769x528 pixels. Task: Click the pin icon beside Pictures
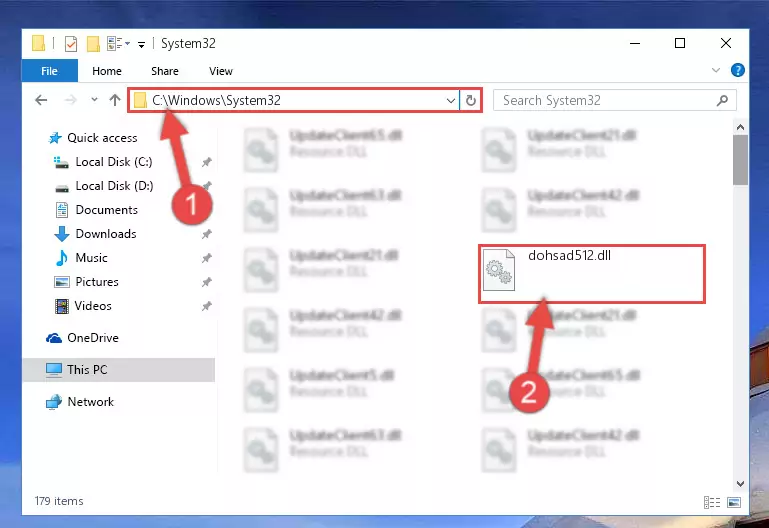206,282
